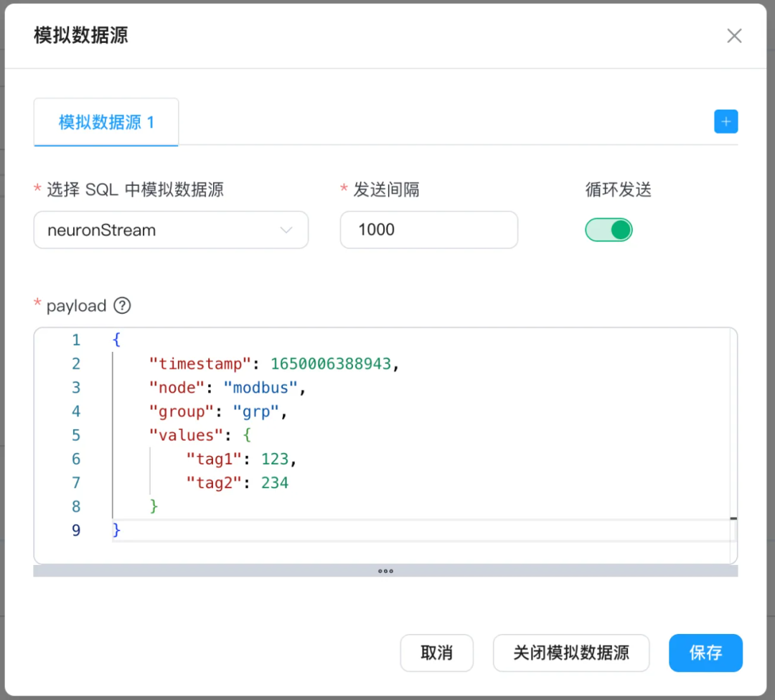Click the 发送间隔 input with 1000

pyautogui.click(x=428, y=230)
